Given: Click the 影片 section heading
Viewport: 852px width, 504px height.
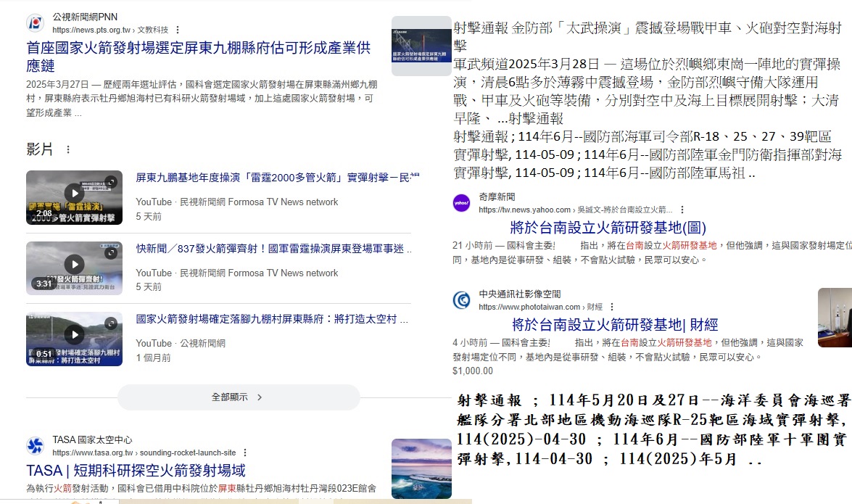Looking at the screenshot, I should [x=40, y=149].
